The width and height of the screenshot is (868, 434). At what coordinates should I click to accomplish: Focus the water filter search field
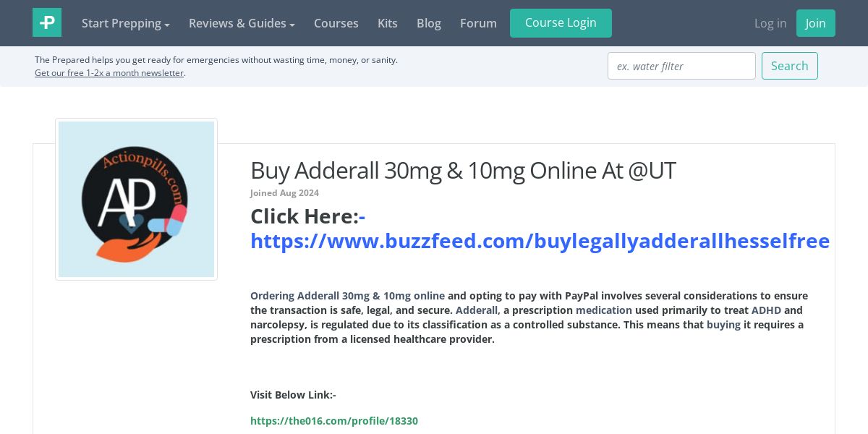(x=681, y=66)
